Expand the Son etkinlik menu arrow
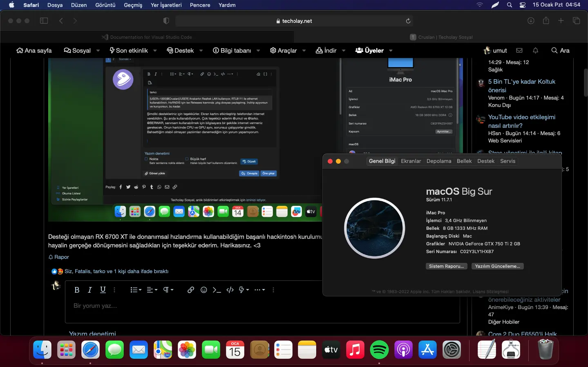The image size is (588, 367). [155, 51]
